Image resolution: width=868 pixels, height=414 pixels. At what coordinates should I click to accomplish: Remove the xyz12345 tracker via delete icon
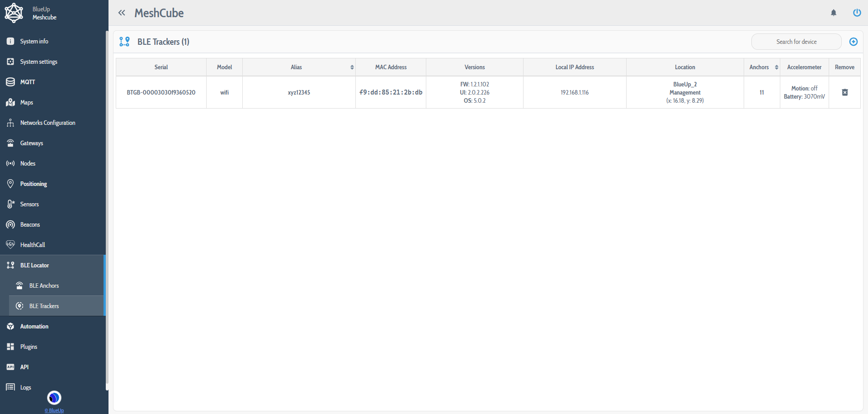(x=844, y=92)
